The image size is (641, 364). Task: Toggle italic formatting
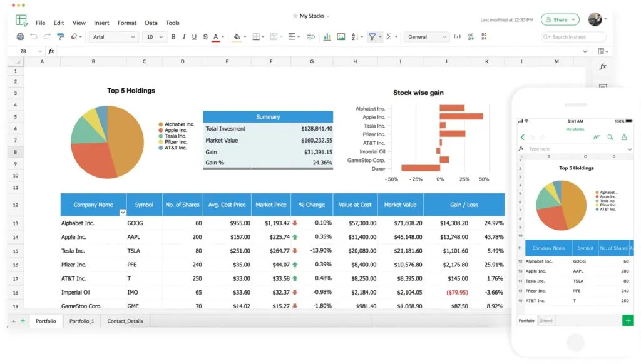pos(184,36)
